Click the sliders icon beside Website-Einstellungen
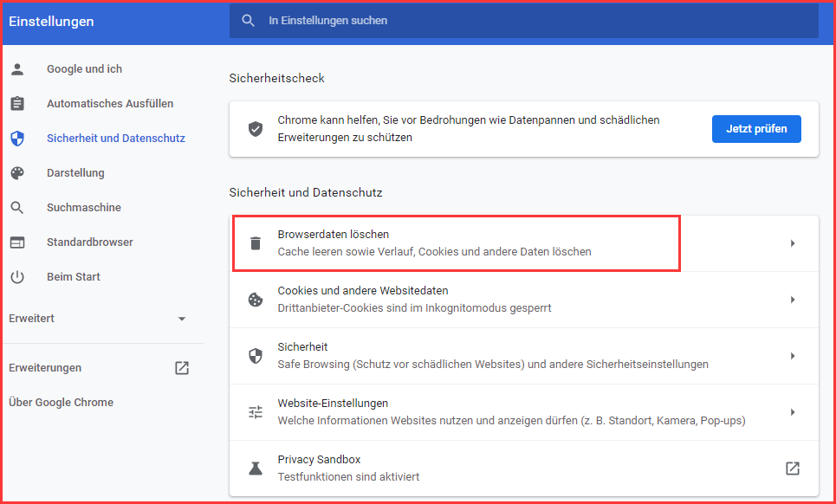The image size is (836, 504). [256, 411]
